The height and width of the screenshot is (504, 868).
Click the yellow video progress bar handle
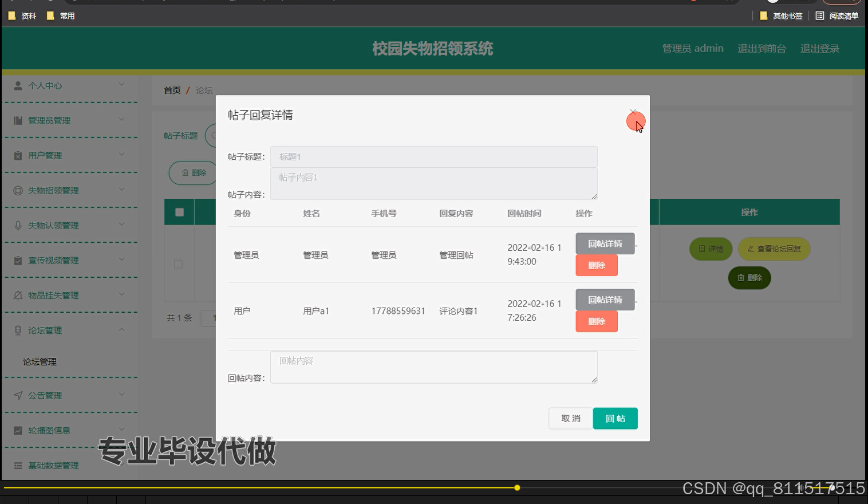coord(517,488)
